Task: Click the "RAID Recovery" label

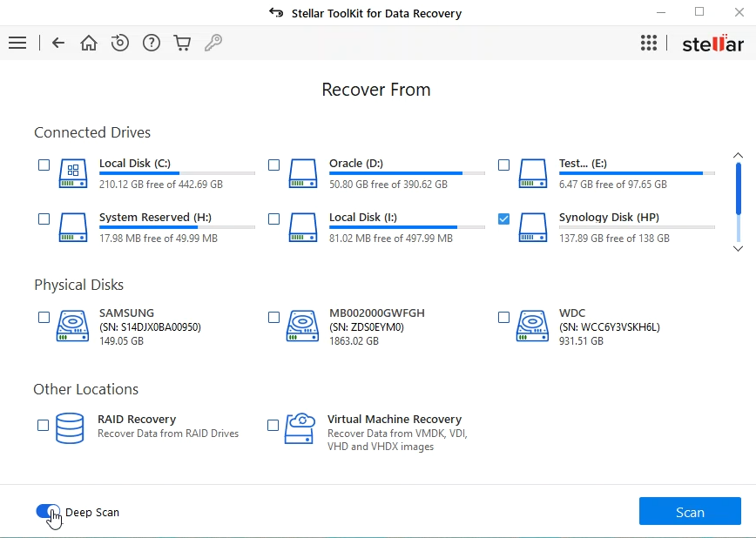Action: coord(137,419)
